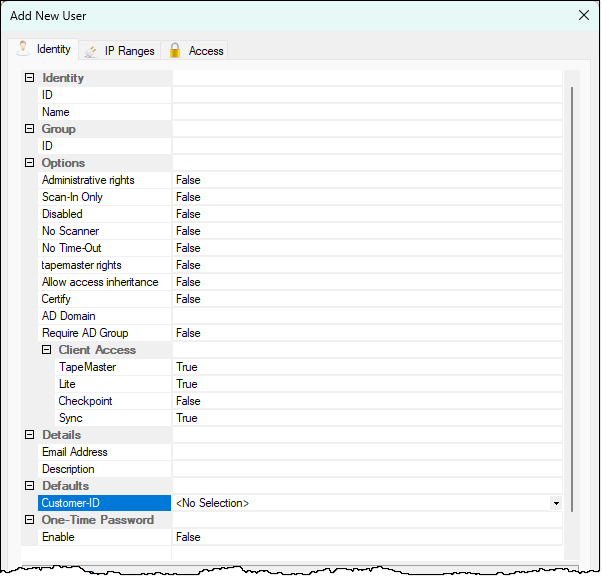Open the Customer-ID dropdown arrow

click(x=556, y=503)
